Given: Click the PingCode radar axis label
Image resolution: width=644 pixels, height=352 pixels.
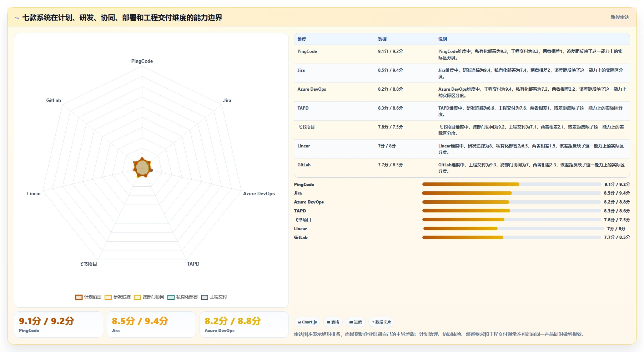Looking at the screenshot, I should (142, 61).
